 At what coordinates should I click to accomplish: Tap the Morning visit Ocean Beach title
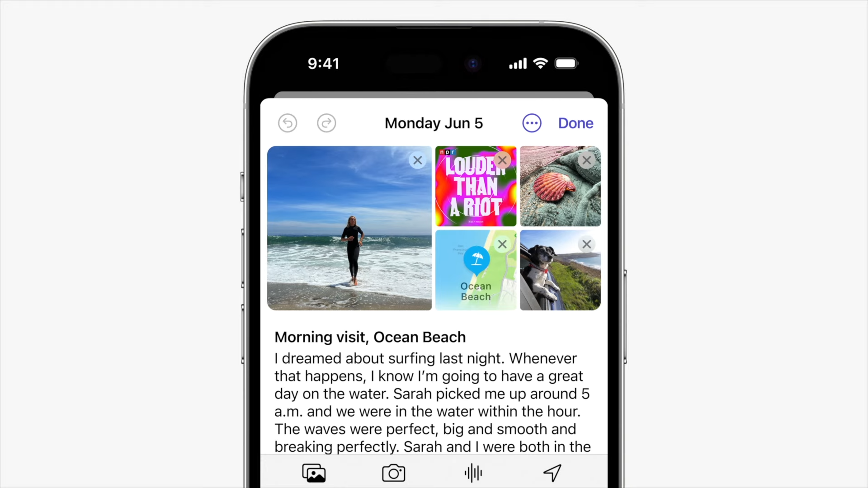[x=370, y=337]
